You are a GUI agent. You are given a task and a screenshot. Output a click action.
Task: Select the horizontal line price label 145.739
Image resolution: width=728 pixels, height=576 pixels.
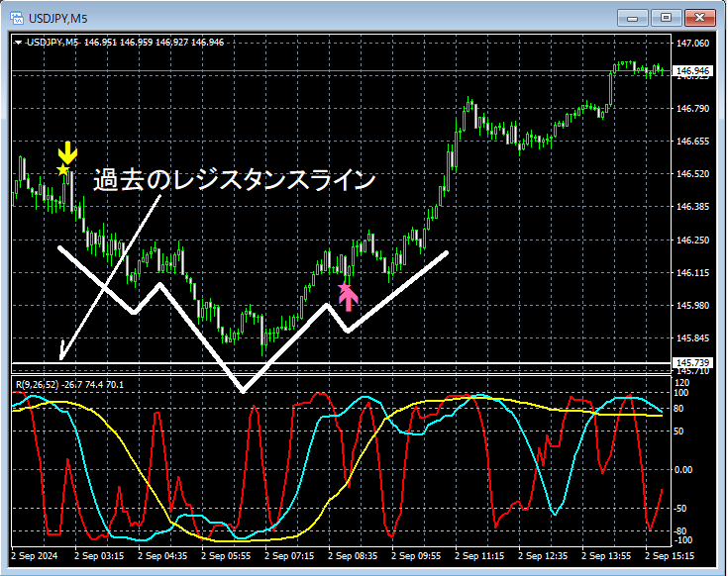click(692, 362)
